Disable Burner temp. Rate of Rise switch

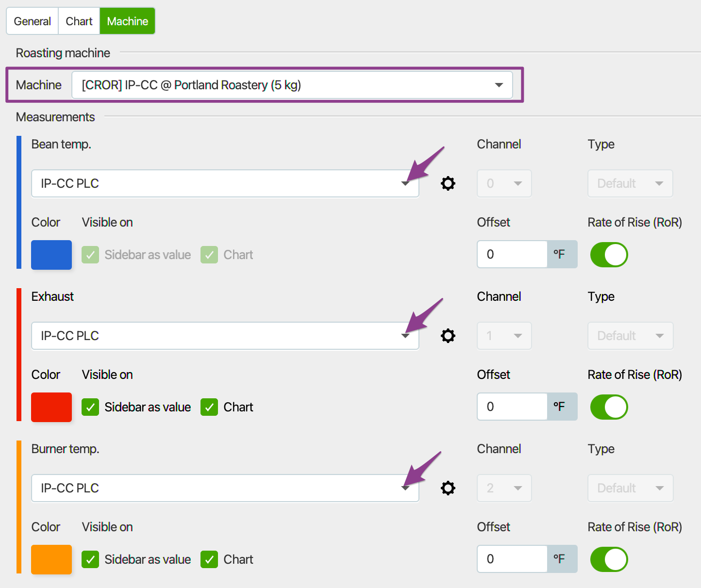(x=609, y=559)
